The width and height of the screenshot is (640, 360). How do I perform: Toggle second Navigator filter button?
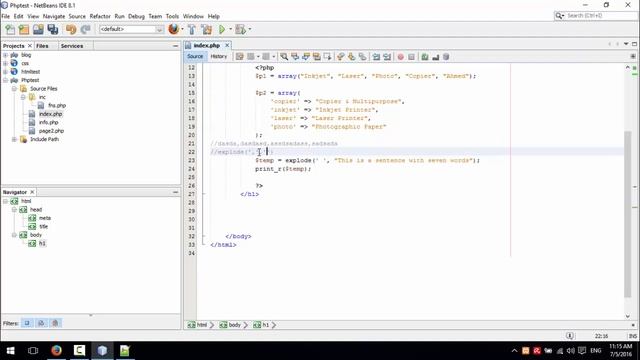point(41,323)
